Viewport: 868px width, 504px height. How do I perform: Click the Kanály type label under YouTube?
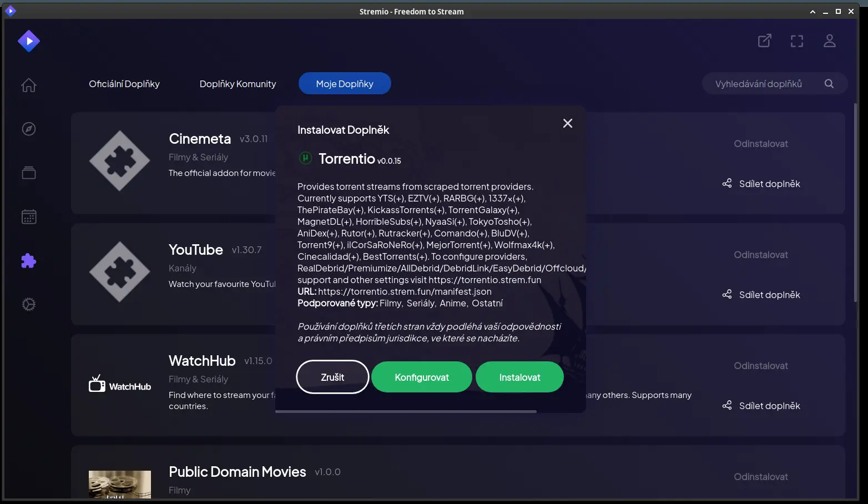pyautogui.click(x=183, y=268)
